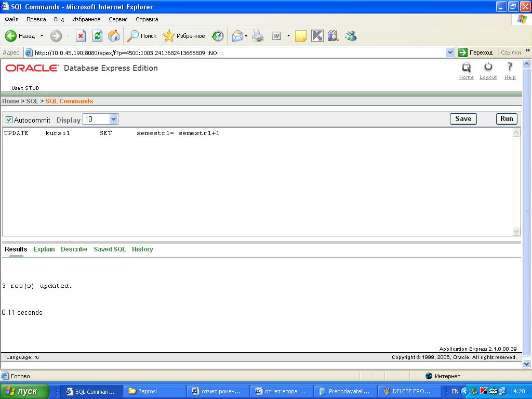Click page scrollbar up arrow
This screenshot has width=532, height=399.
coord(527,63)
